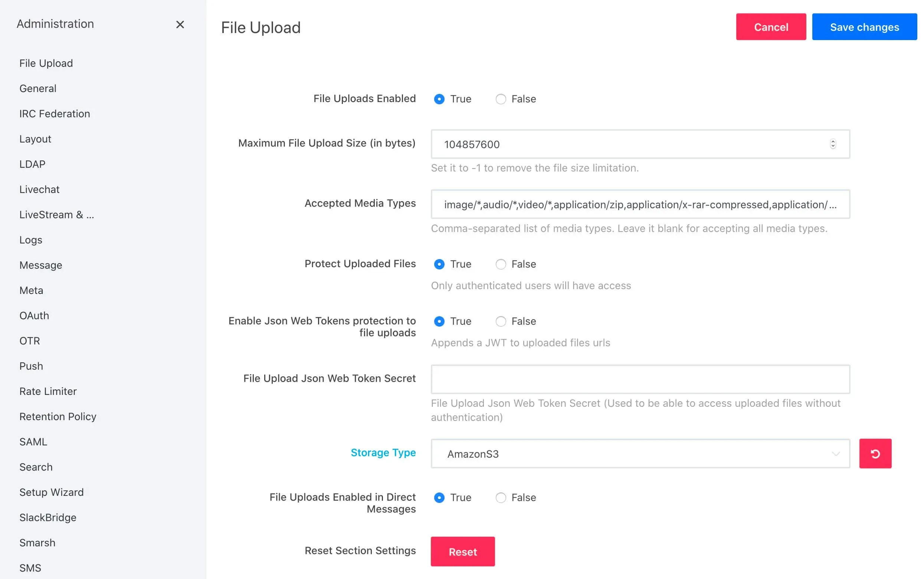Screen dimensions: 924x579
Task: Click the Accepted Media Types input field
Action: tap(640, 204)
